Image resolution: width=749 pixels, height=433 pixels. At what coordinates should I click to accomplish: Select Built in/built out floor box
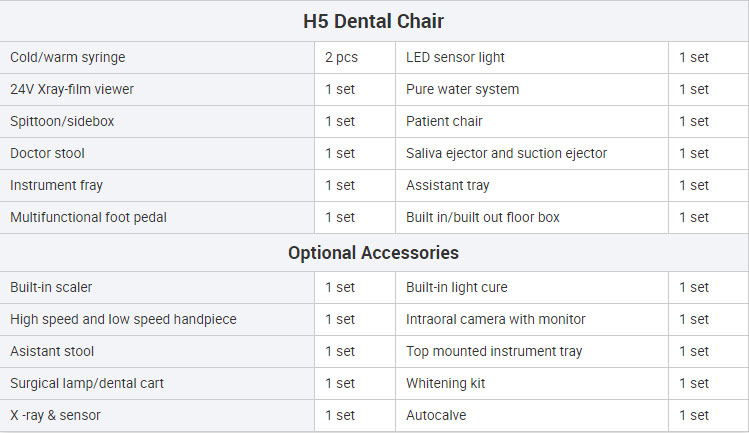coord(482,217)
